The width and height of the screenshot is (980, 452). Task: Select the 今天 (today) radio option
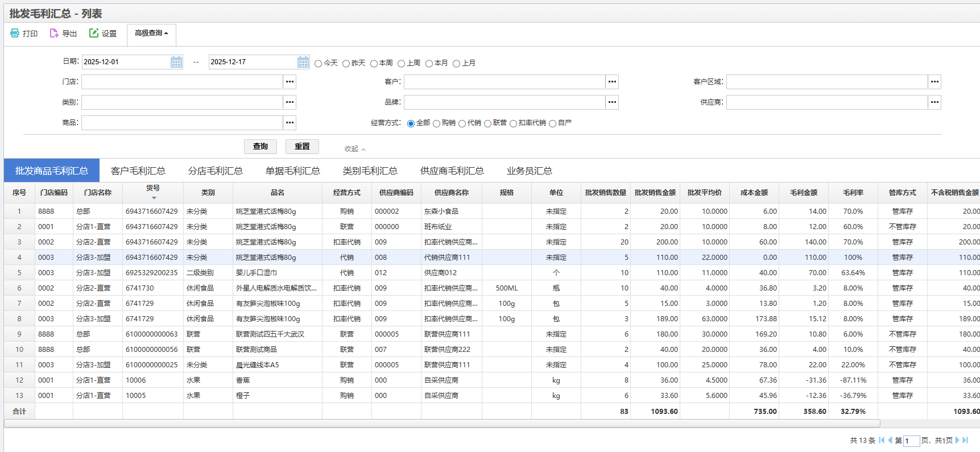pyautogui.click(x=319, y=64)
